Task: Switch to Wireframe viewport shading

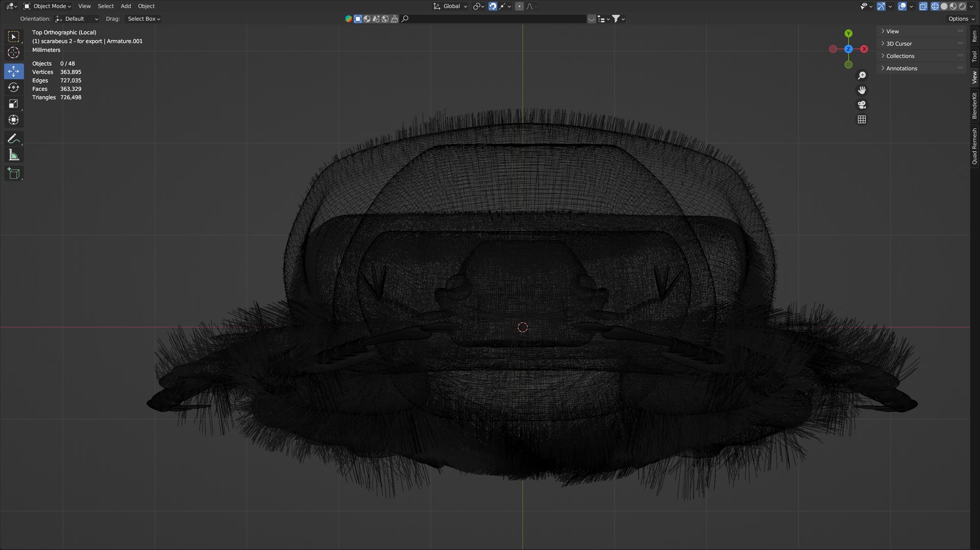Action: click(935, 6)
